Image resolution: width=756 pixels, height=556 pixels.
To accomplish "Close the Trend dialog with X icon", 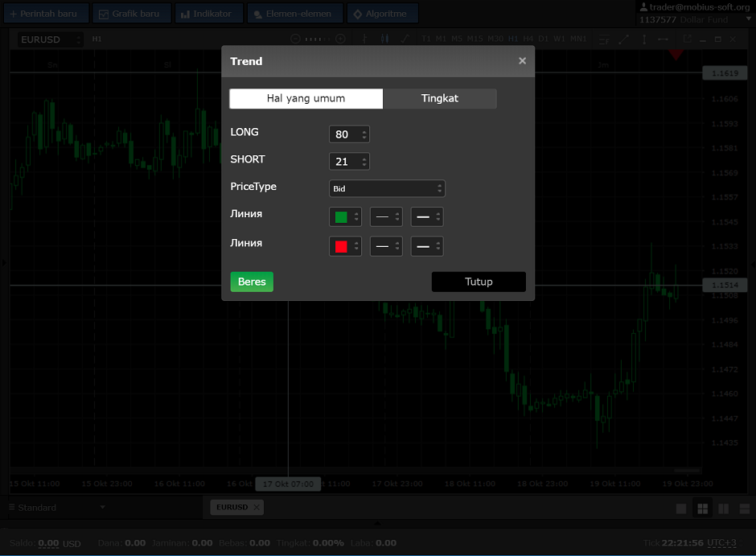I will [522, 61].
